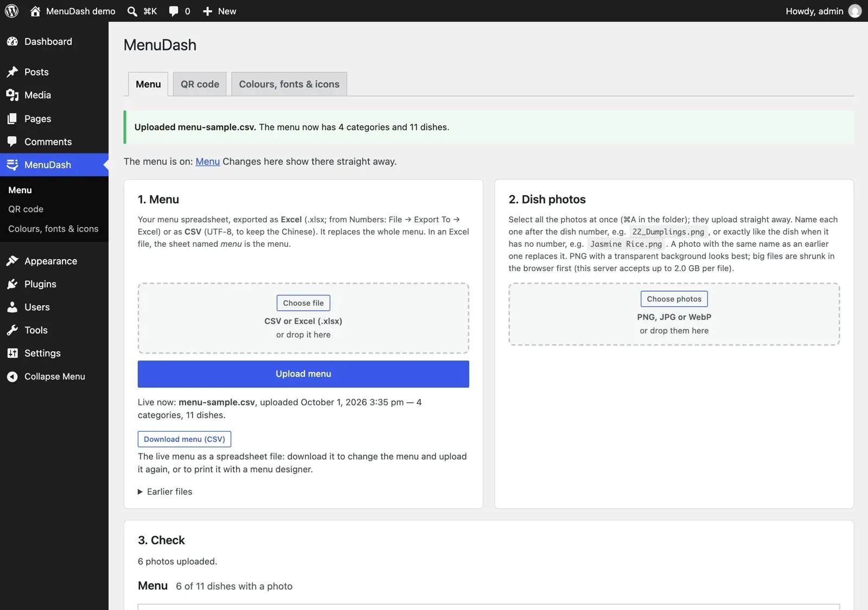Click Download menu (CSV) button
Viewport: 868px width, 610px height.
click(x=184, y=439)
